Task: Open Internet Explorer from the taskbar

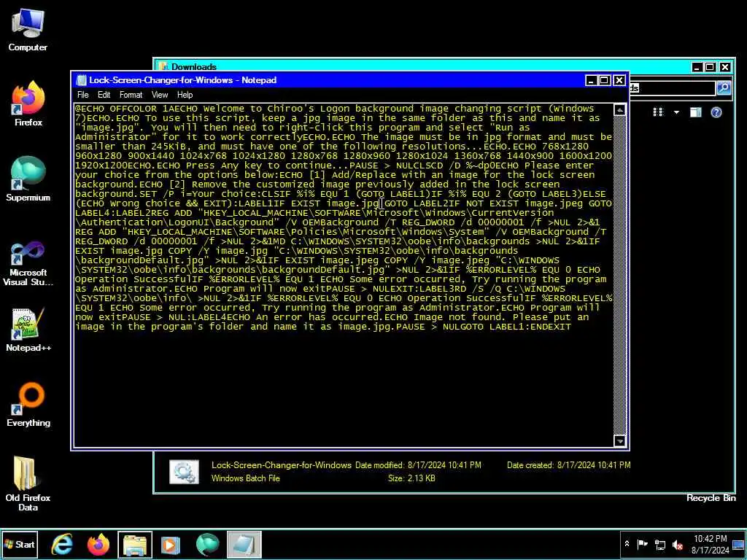Action: (x=62, y=545)
